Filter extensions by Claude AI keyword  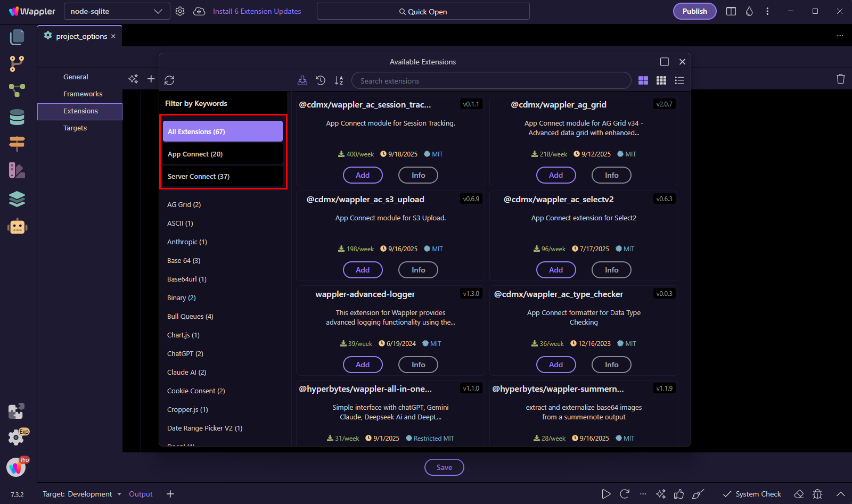187,373
